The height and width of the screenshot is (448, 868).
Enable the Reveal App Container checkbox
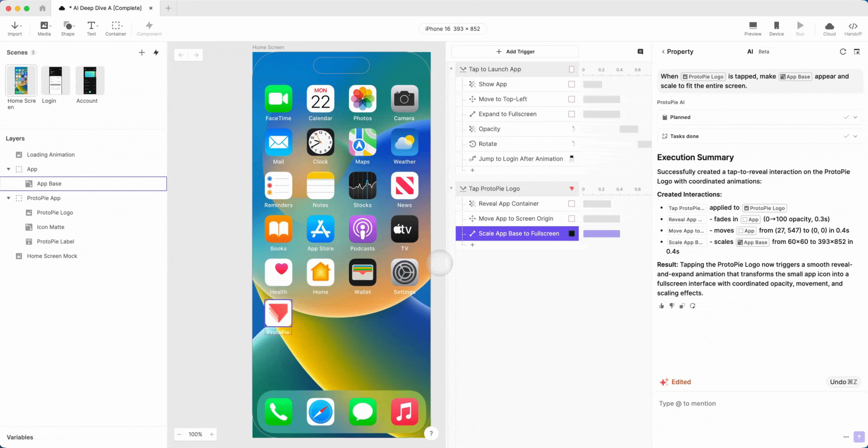pyautogui.click(x=572, y=203)
